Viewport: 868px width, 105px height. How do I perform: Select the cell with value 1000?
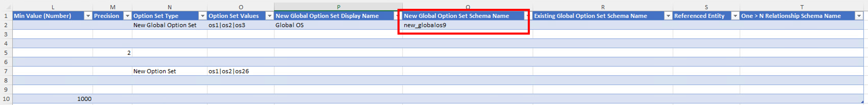(x=53, y=99)
